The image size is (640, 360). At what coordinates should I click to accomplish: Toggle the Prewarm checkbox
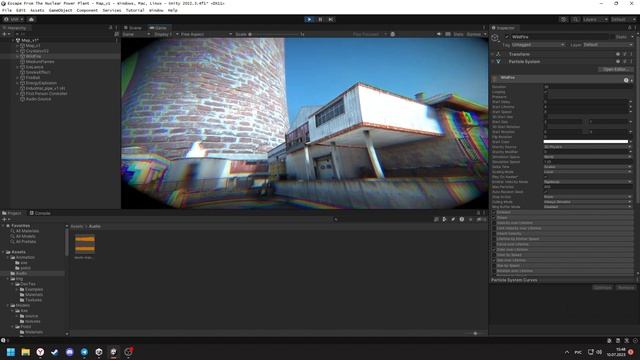tap(546, 97)
